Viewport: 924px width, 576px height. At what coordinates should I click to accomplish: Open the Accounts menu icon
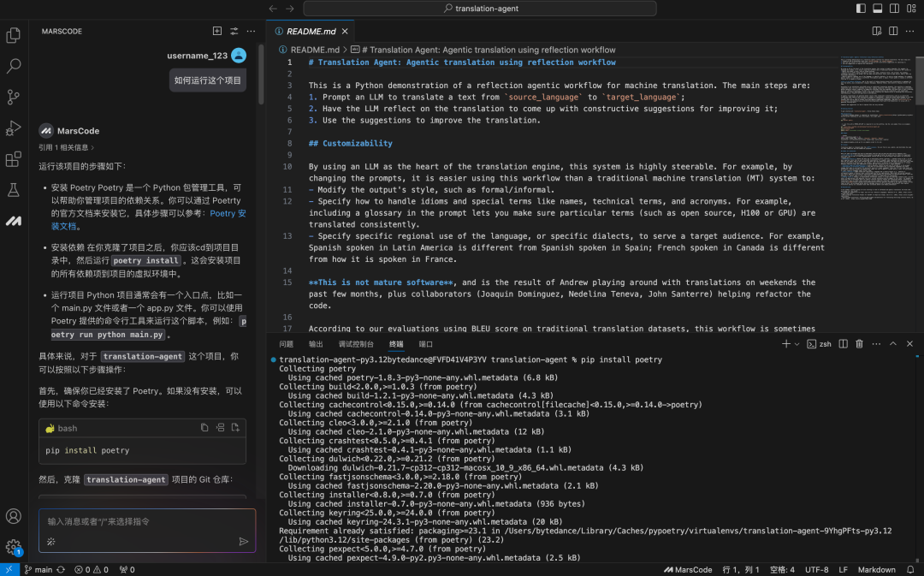[13, 516]
